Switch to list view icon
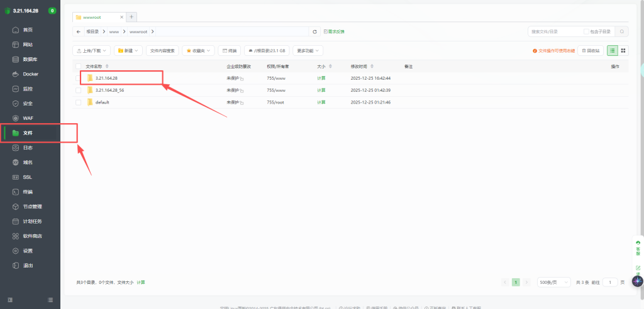 [613, 50]
